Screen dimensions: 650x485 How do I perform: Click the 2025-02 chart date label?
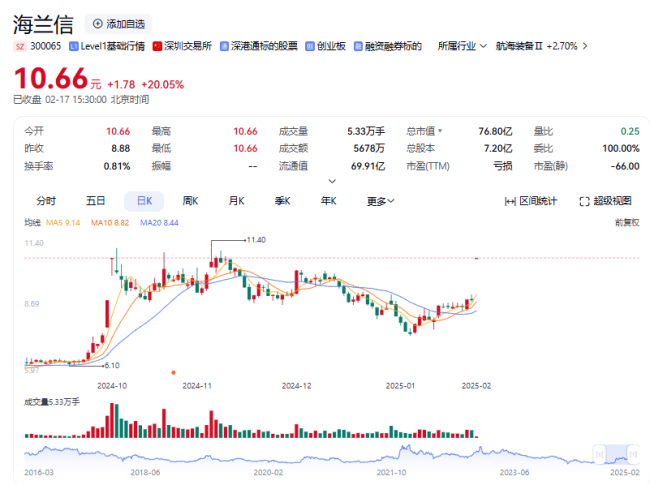[476, 386]
